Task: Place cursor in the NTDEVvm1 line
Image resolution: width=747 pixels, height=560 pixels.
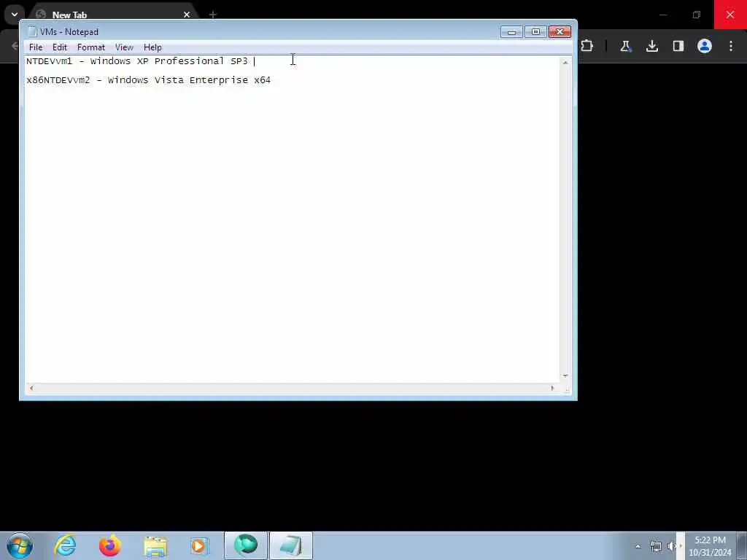Action: (137, 61)
